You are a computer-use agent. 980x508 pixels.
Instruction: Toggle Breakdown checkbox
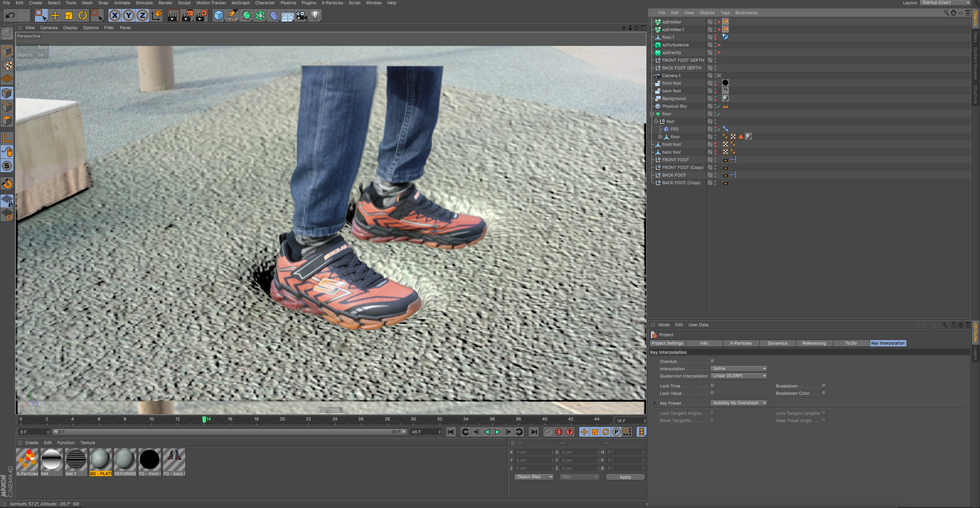[824, 386]
